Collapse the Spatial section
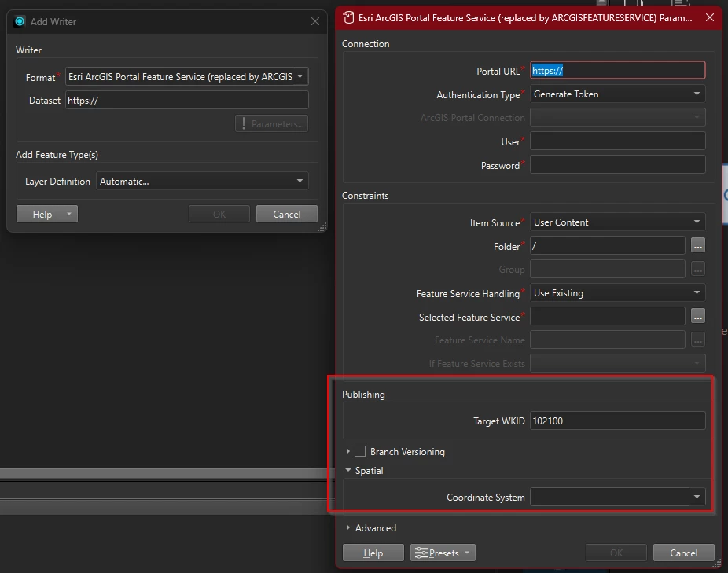 tap(347, 470)
